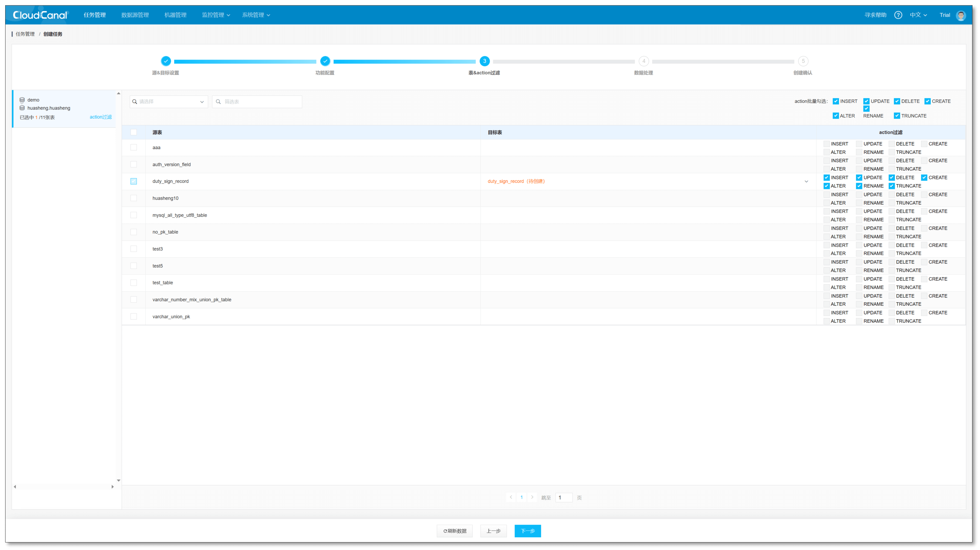Click the 目标表 column header
This screenshot has width=980, height=550.
pyautogui.click(x=495, y=133)
